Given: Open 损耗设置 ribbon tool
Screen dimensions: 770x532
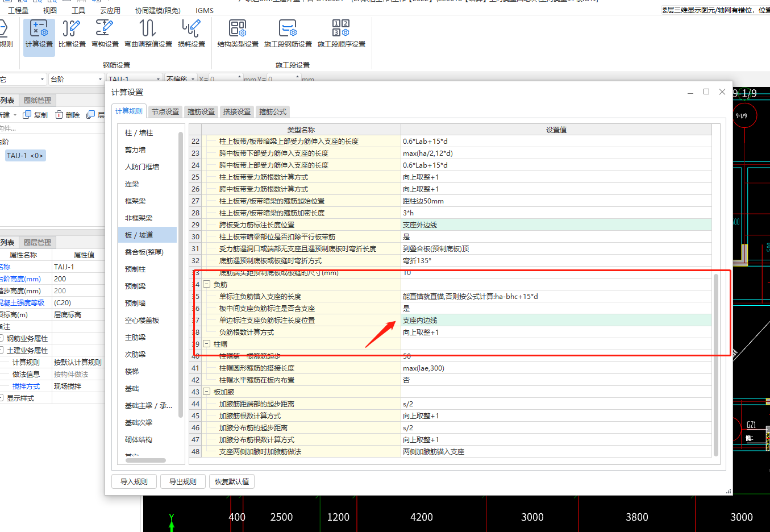Looking at the screenshot, I should coord(192,34).
